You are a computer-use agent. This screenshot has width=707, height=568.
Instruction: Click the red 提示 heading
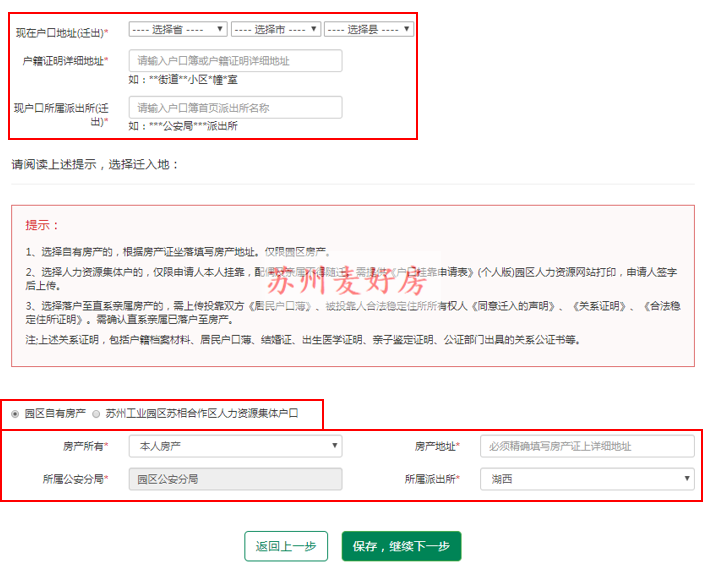[42, 225]
